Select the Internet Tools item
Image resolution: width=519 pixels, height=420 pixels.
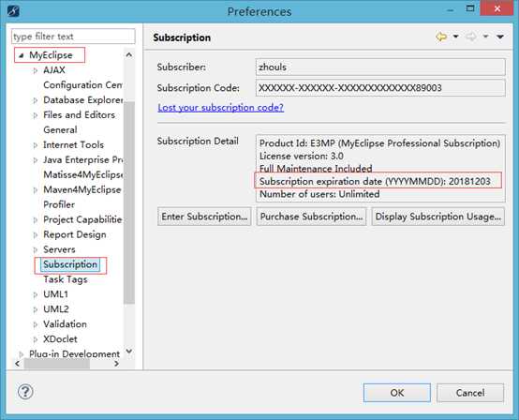pyautogui.click(x=73, y=144)
